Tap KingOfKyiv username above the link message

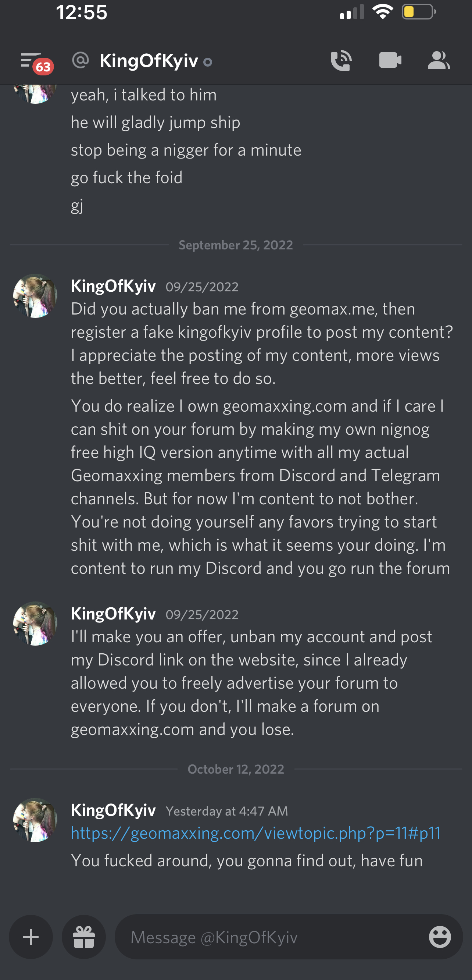113,810
